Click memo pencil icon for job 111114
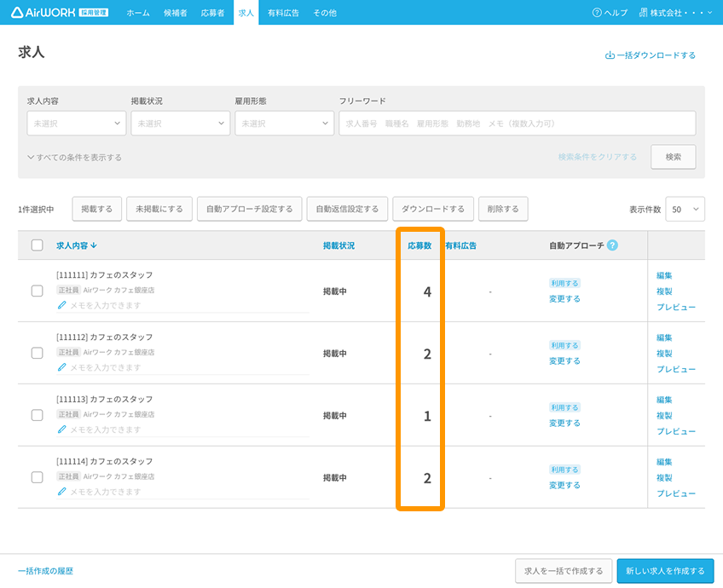The height and width of the screenshot is (588, 723). point(61,492)
